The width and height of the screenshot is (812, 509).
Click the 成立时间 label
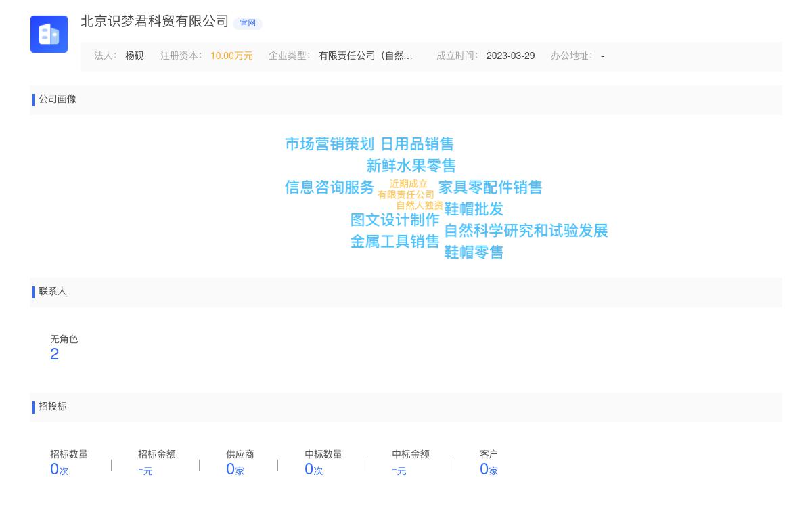point(457,56)
